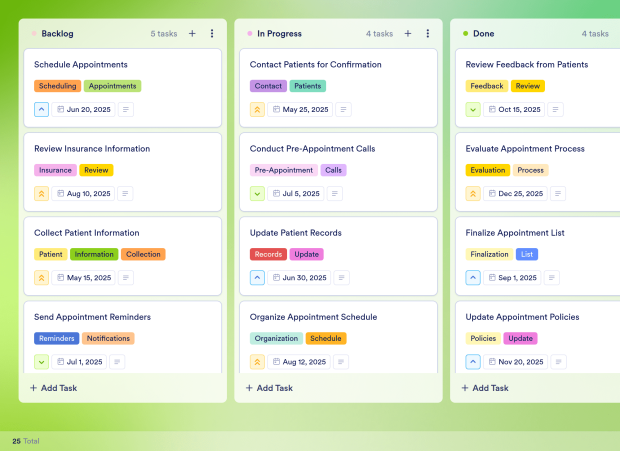Change priority on Schedule Appointments card
Image resolution: width=620 pixels, height=451 pixels.
click(x=42, y=109)
